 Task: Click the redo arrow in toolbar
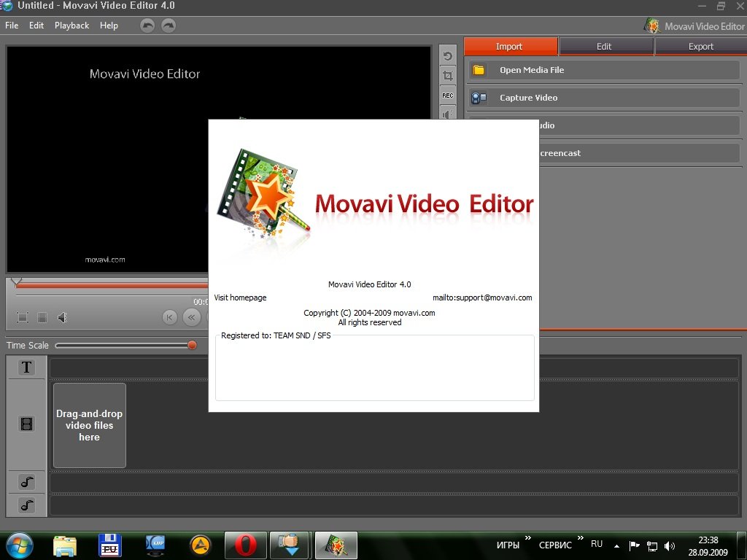[169, 26]
